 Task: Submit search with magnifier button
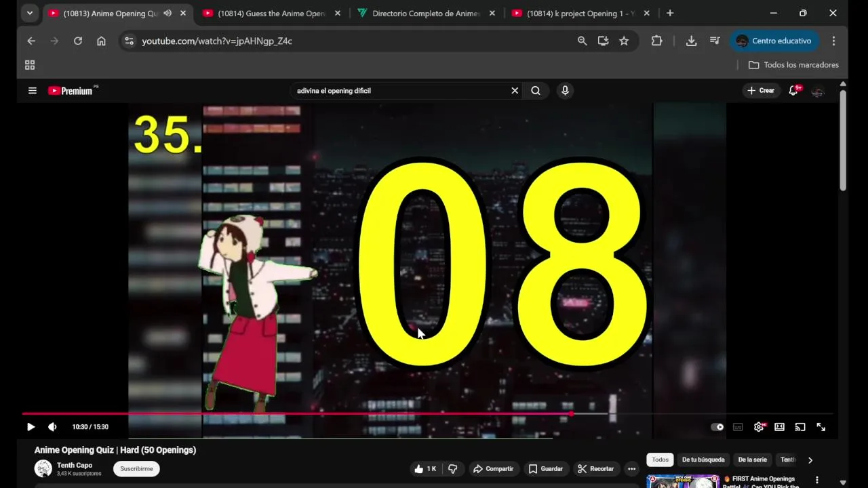[536, 90]
